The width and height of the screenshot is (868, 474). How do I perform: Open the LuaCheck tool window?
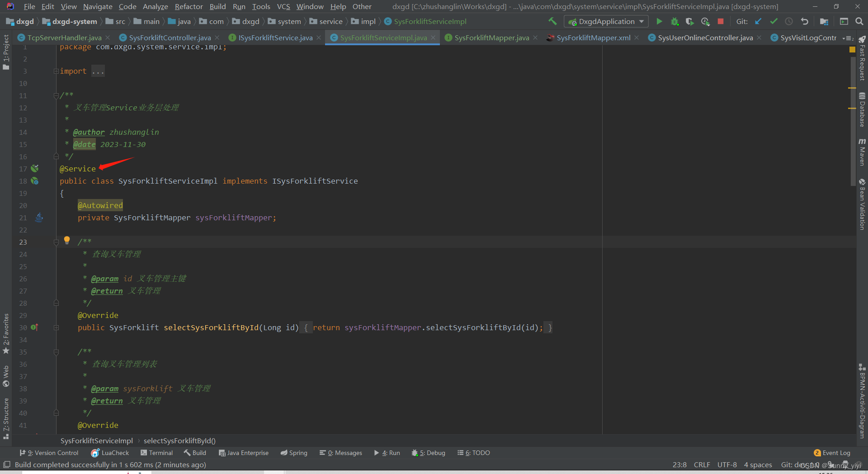pyautogui.click(x=110, y=453)
